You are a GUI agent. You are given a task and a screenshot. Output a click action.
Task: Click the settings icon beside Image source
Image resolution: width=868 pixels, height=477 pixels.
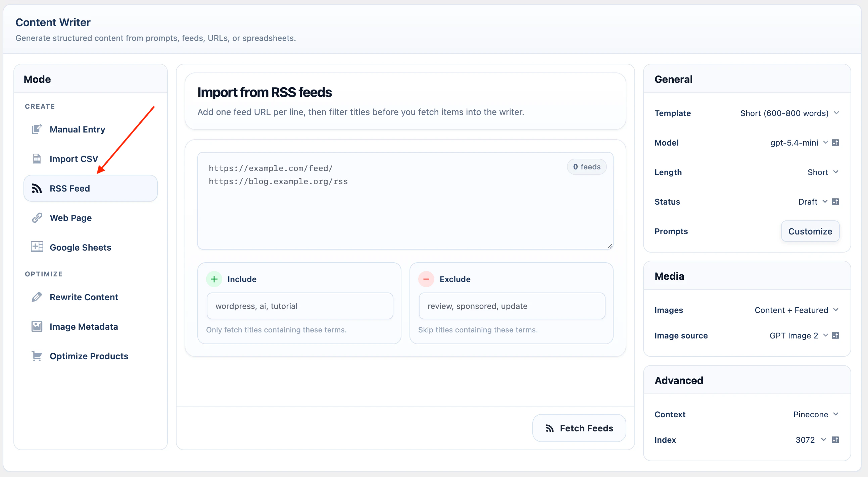pyautogui.click(x=835, y=335)
